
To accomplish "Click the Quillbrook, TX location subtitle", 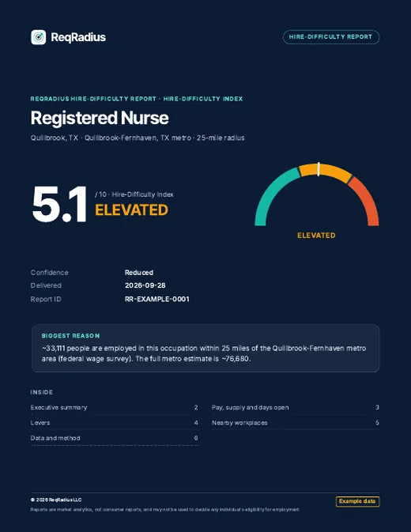I will click(x=138, y=138).
